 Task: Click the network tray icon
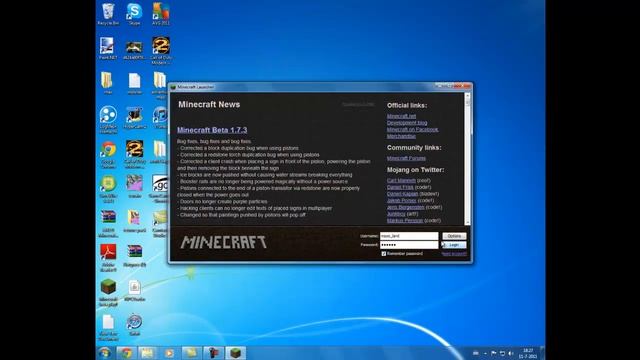502,353
